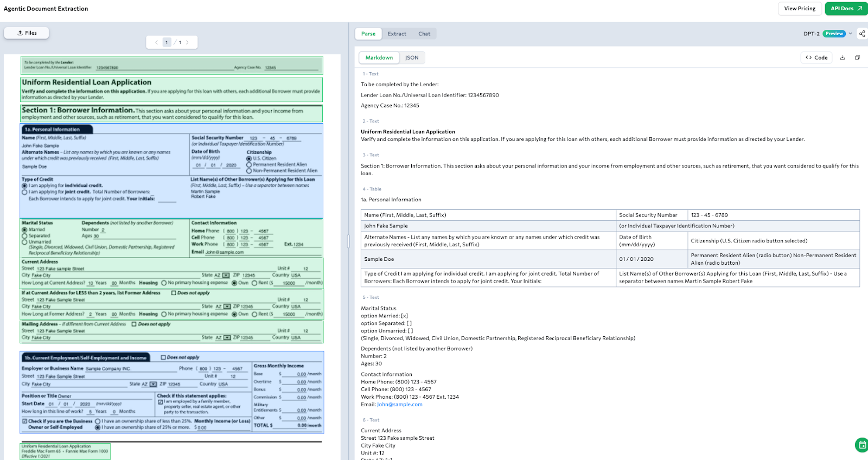Screen dimensions: 868x460
Task: Copy the parsed output to clipboard
Action: (857, 58)
